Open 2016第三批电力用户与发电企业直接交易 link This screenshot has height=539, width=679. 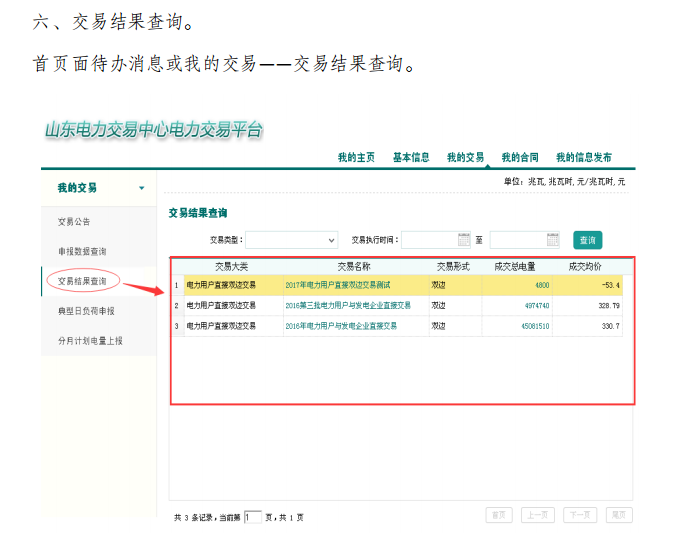click(348, 305)
